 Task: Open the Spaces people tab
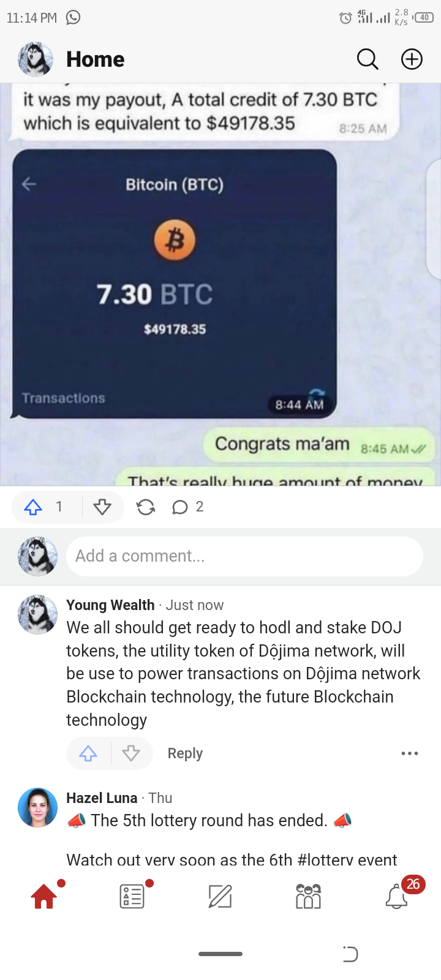308,897
